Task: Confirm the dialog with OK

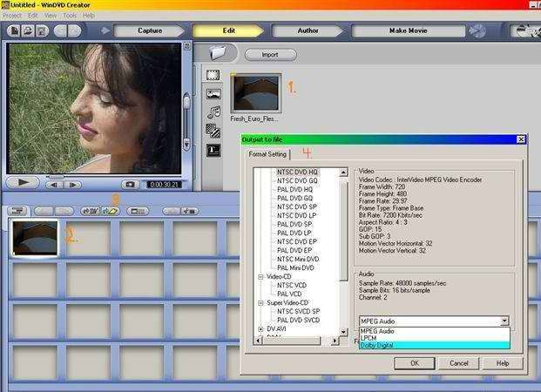Action: [x=415, y=363]
